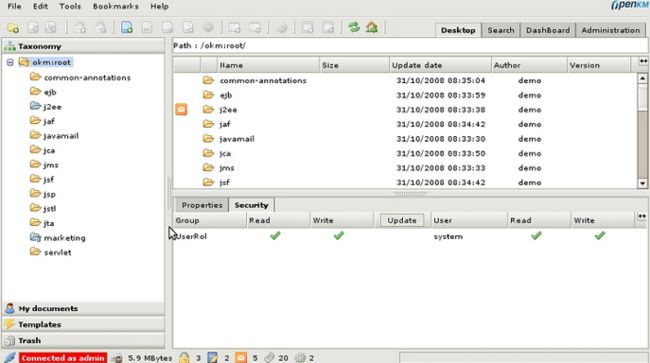Open the File menu
Screen dimensions: 650x363
15,6
